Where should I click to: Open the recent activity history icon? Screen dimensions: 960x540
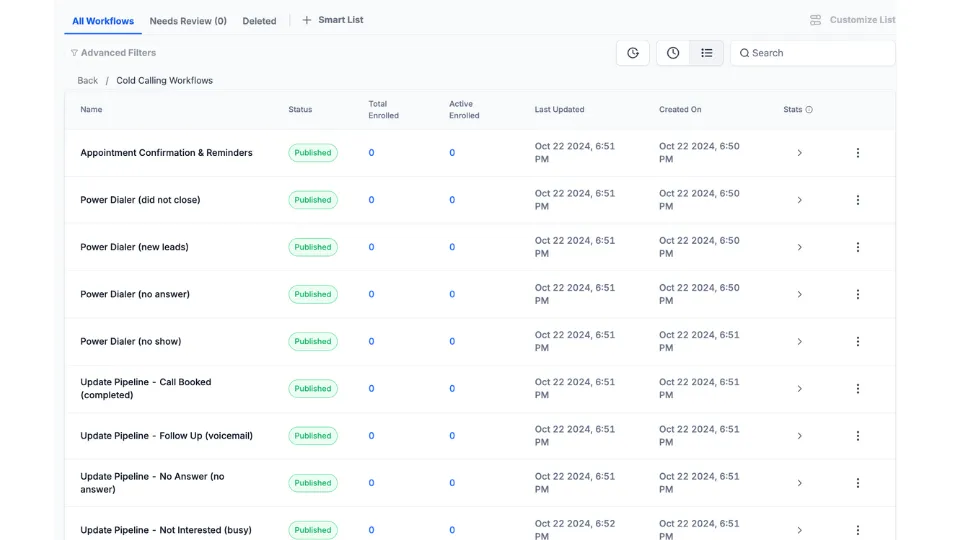(x=632, y=53)
